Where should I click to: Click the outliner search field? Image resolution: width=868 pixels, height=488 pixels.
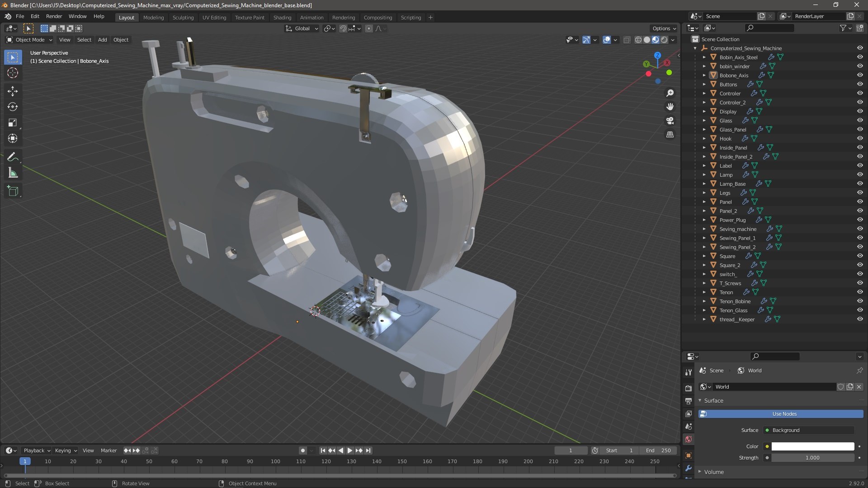769,28
